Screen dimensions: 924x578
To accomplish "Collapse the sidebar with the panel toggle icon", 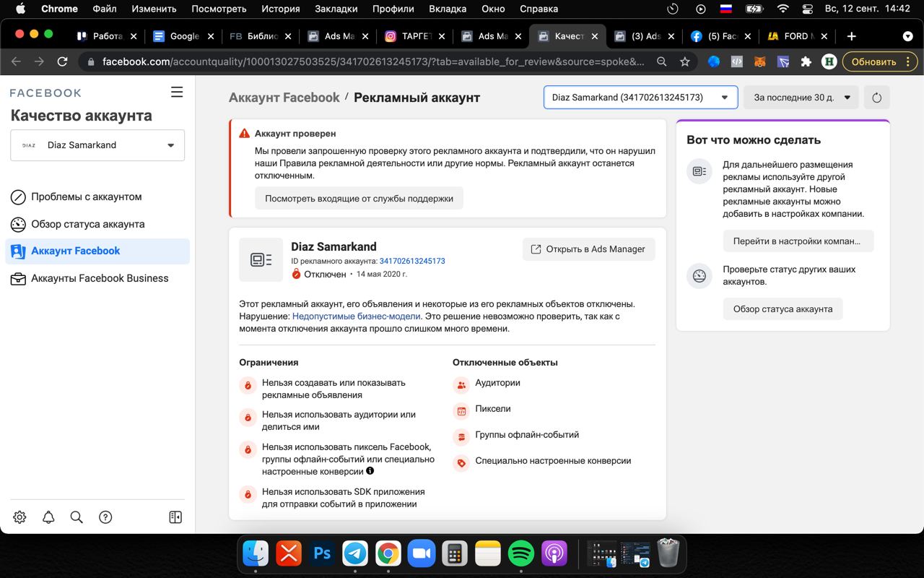I will tap(175, 517).
